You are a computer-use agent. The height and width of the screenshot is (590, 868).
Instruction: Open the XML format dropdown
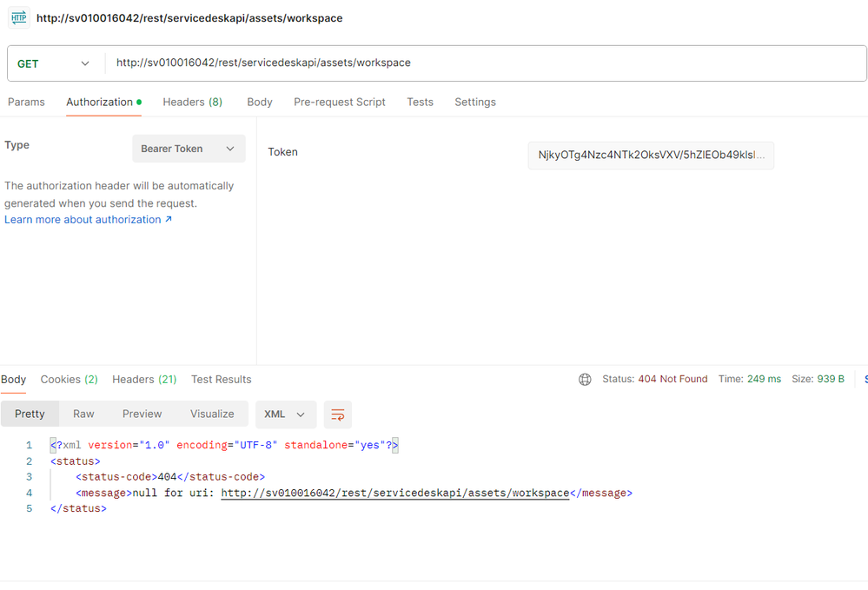[286, 414]
